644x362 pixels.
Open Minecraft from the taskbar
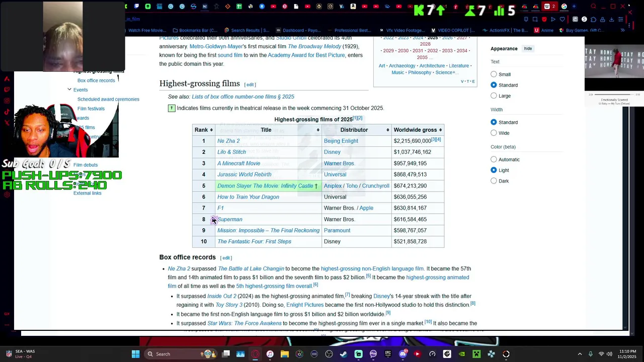[x=476, y=354]
